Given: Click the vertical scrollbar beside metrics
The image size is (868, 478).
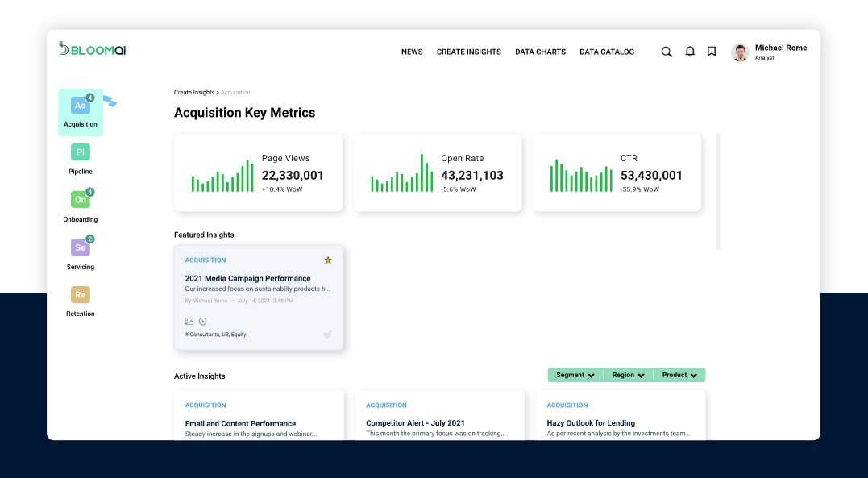Looking at the screenshot, I should (x=717, y=192).
